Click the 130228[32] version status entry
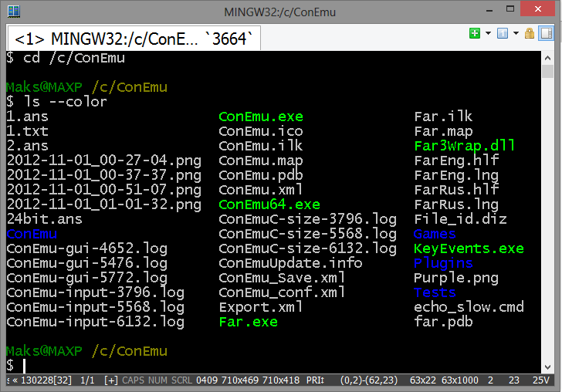The height and width of the screenshot is (392, 562). (x=46, y=380)
